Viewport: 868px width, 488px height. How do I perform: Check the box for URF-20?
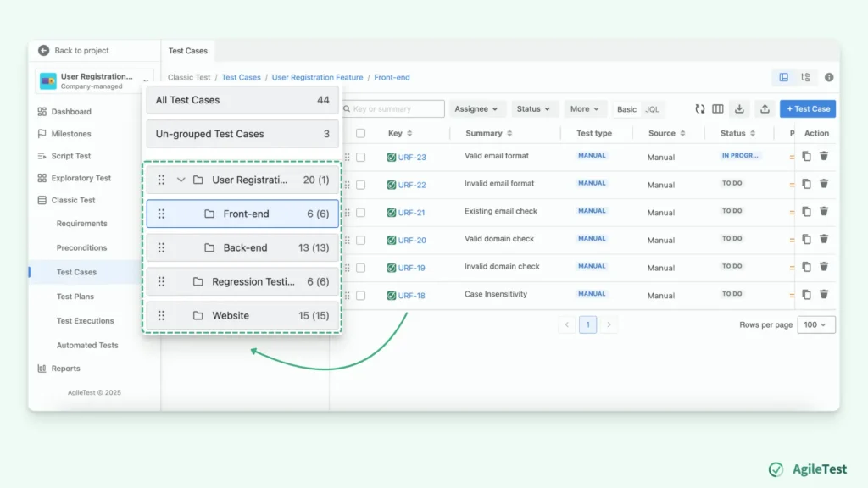click(360, 240)
